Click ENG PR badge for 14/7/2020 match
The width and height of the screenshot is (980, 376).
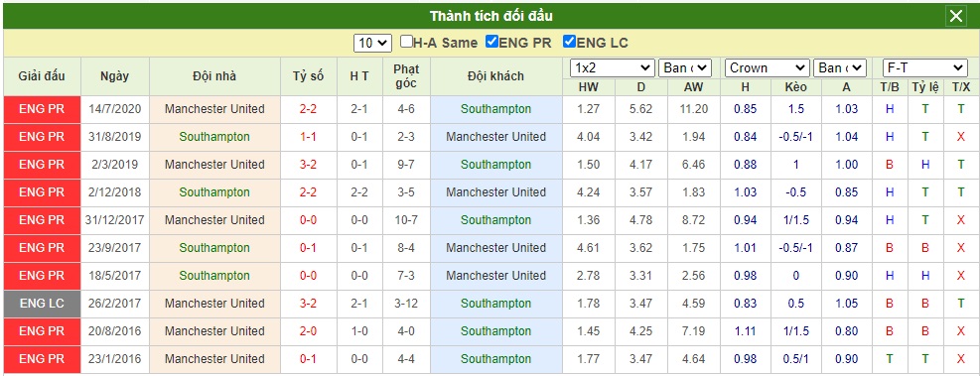(x=42, y=109)
